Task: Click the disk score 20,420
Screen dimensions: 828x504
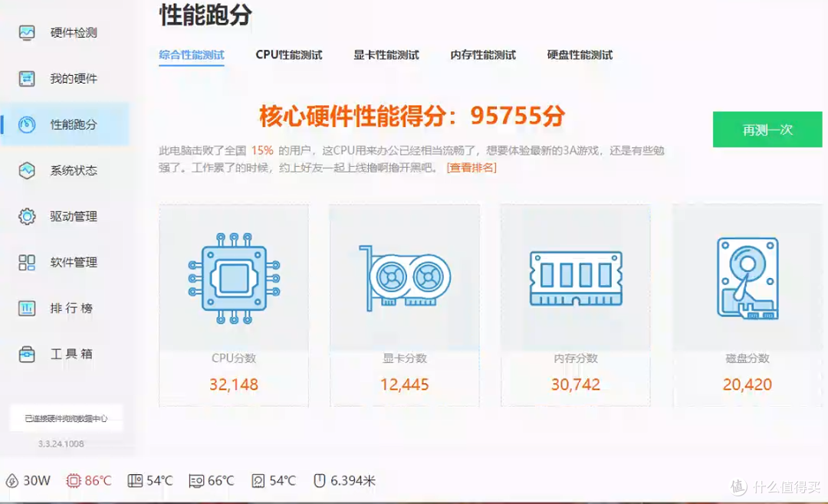Action: tap(747, 385)
